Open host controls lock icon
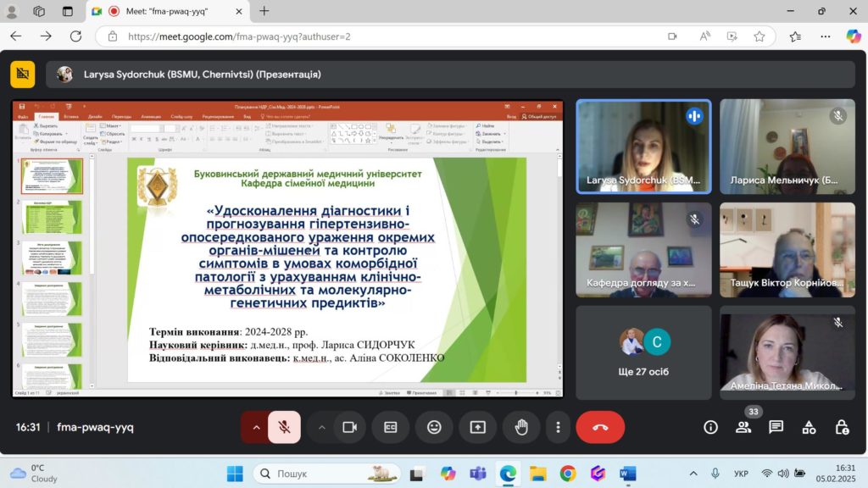The width and height of the screenshot is (868, 488). [841, 427]
